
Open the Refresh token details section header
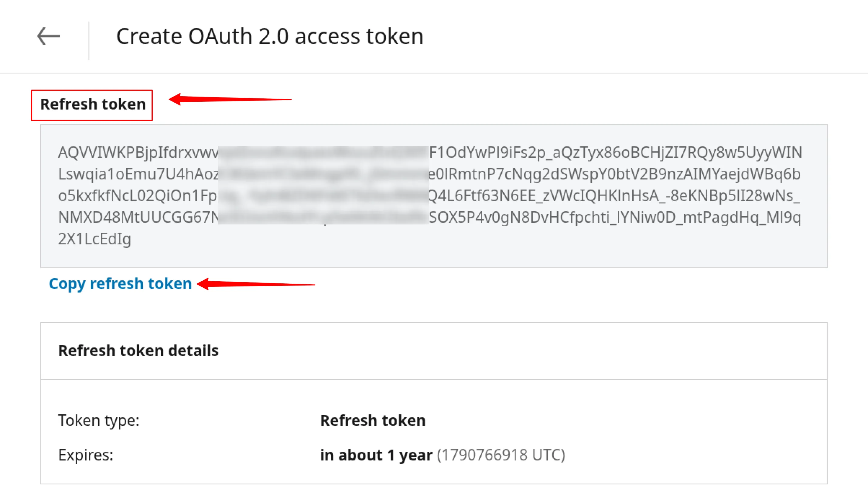tap(138, 351)
